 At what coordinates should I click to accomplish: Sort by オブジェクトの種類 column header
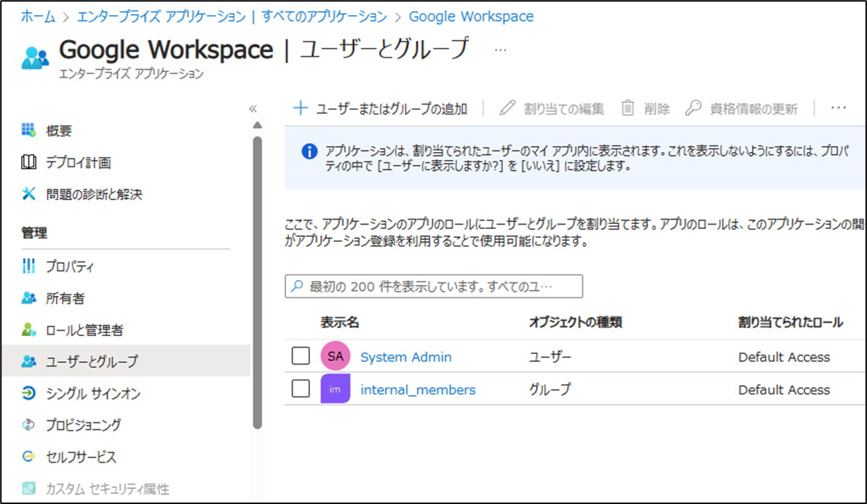(576, 322)
